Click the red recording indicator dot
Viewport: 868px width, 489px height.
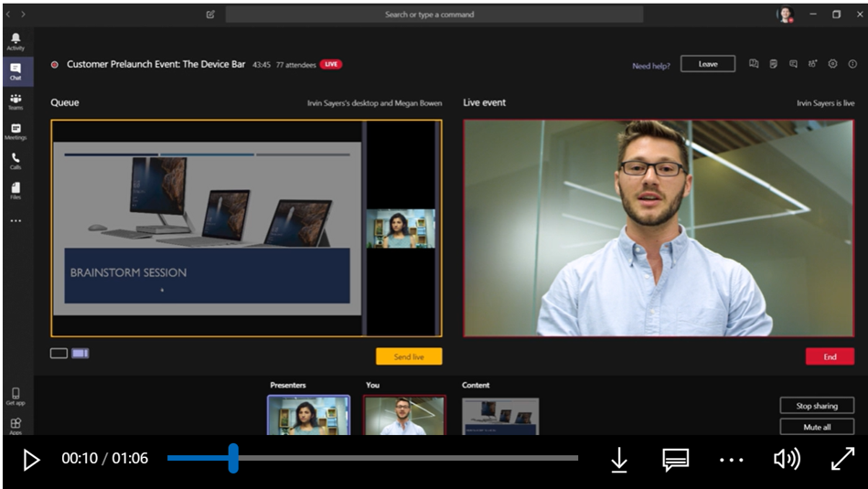coord(55,65)
